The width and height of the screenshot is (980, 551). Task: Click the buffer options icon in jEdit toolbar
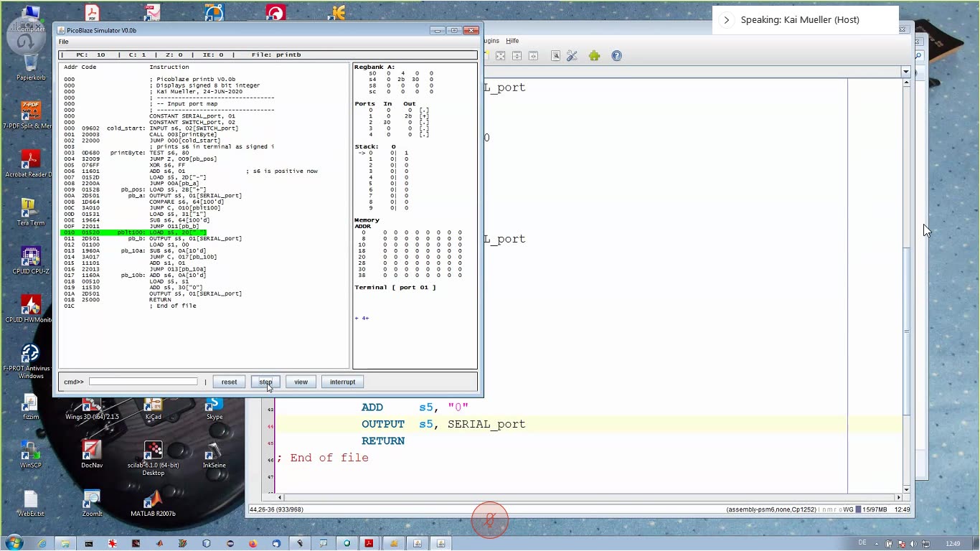click(555, 56)
